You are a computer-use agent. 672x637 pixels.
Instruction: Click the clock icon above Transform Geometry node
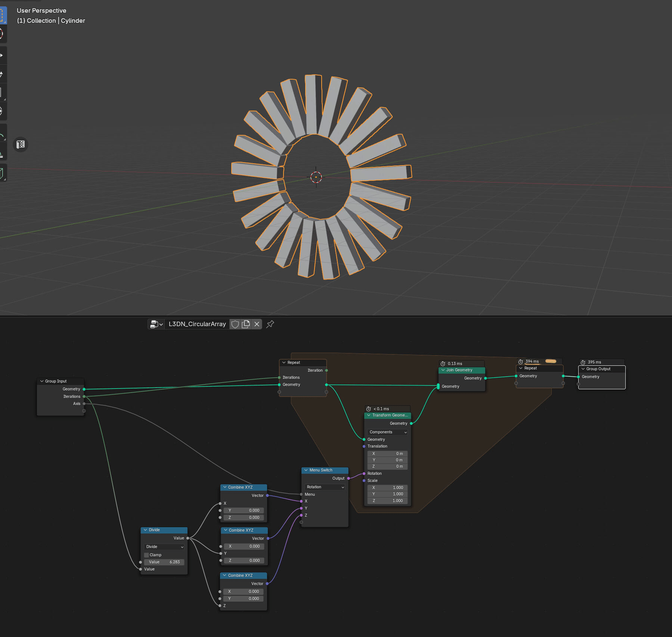(369, 409)
